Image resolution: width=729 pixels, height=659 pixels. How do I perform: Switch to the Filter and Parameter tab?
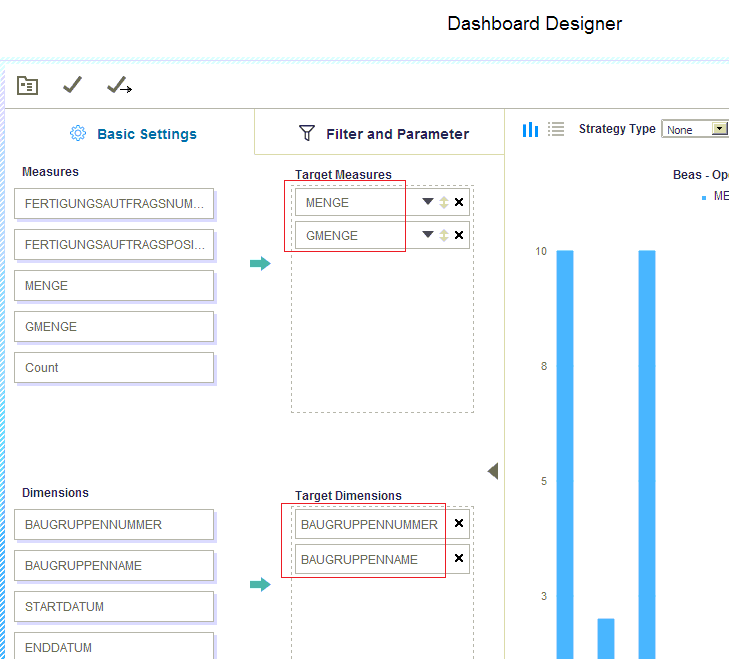(x=384, y=134)
